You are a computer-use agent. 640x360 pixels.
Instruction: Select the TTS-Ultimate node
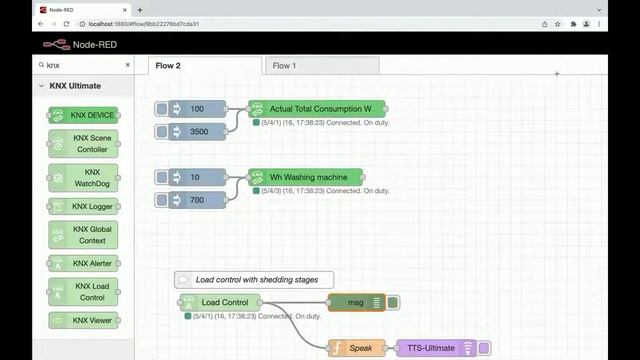[436, 348]
